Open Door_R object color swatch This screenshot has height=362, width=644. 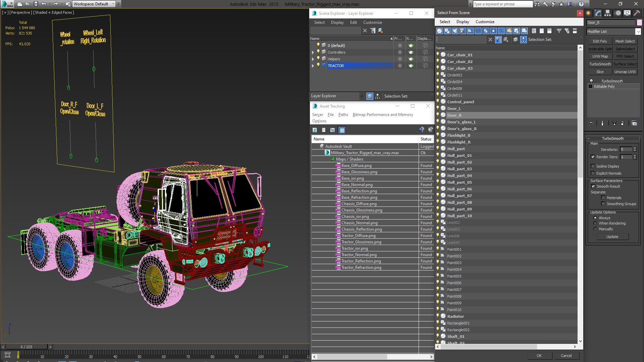click(x=639, y=22)
